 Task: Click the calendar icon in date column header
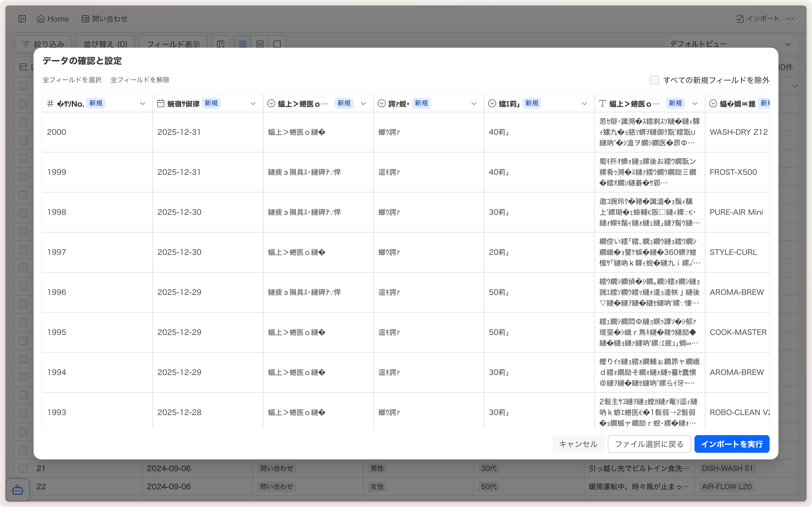click(x=161, y=104)
